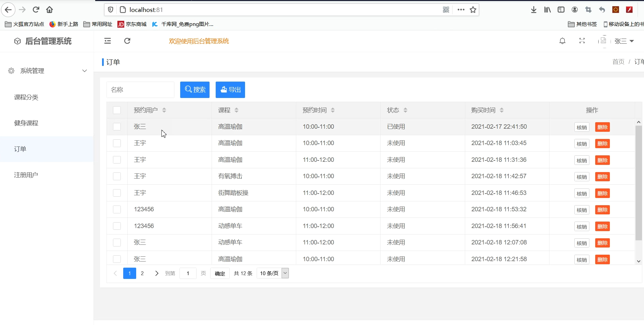644x325 pixels.
Task: Open the 10 条/页 page size dropdown
Action: [273, 273]
